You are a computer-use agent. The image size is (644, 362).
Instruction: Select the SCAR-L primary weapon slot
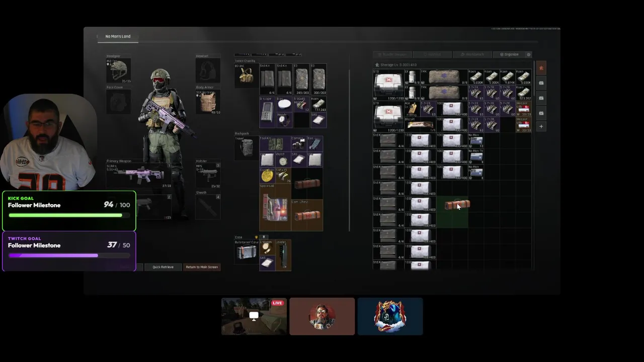pyautogui.click(x=138, y=175)
